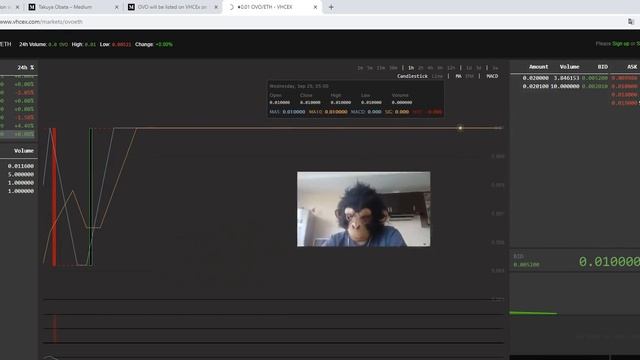
Task: Click the Volume column header in order book
Action: [569, 67]
